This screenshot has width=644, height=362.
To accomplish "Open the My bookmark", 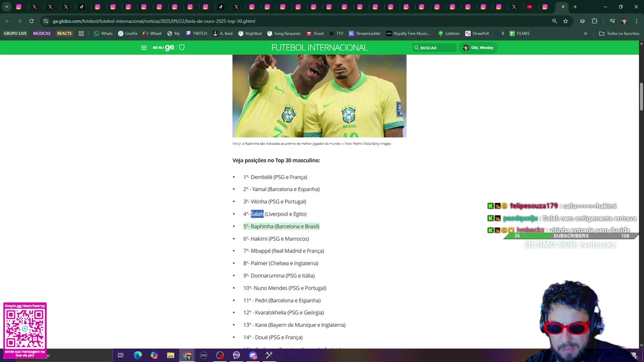I will click(174, 34).
